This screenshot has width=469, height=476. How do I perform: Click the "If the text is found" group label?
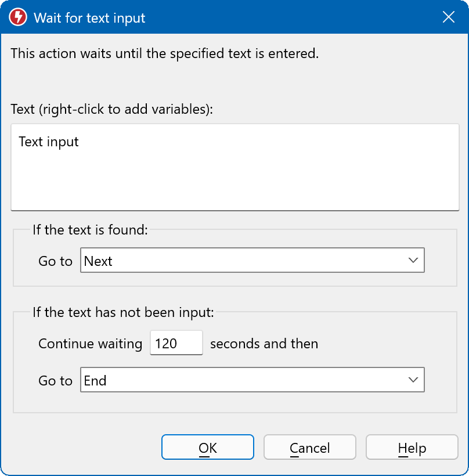[91, 230]
